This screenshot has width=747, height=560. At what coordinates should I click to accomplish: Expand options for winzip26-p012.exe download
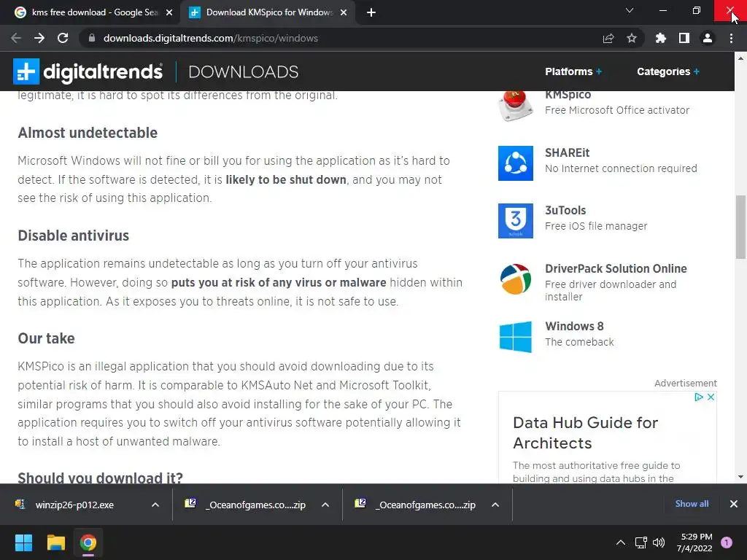click(155, 505)
